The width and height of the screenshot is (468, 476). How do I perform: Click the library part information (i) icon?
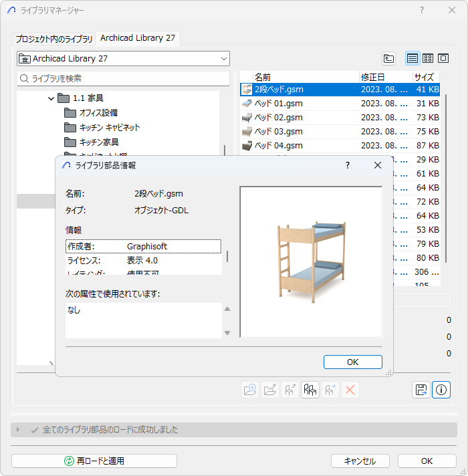pyautogui.click(x=441, y=390)
